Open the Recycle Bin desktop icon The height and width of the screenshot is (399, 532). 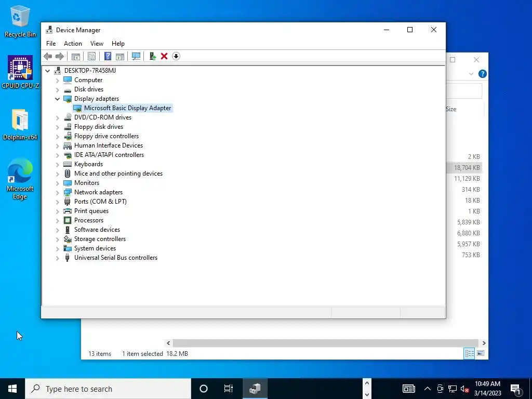coord(20,21)
